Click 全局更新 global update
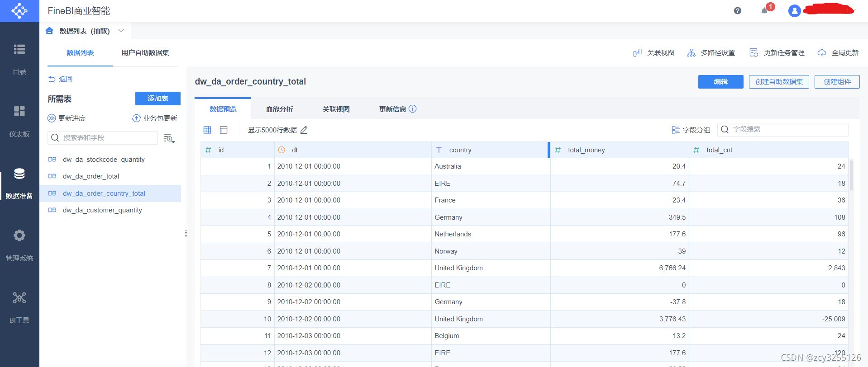Image resolution: width=868 pixels, height=367 pixels. (x=838, y=53)
